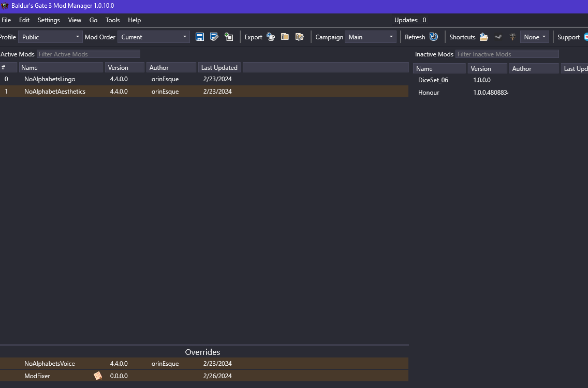
Task: Click the 2/26/2024 date on ModFixer
Action: coord(217,376)
